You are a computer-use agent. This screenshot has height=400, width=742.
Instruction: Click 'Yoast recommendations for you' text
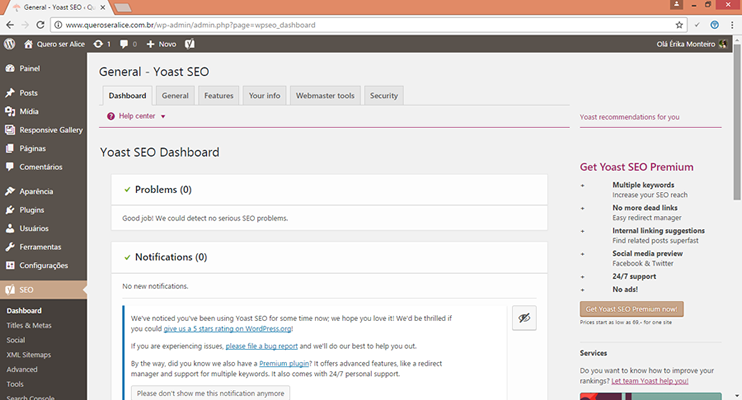coord(629,117)
